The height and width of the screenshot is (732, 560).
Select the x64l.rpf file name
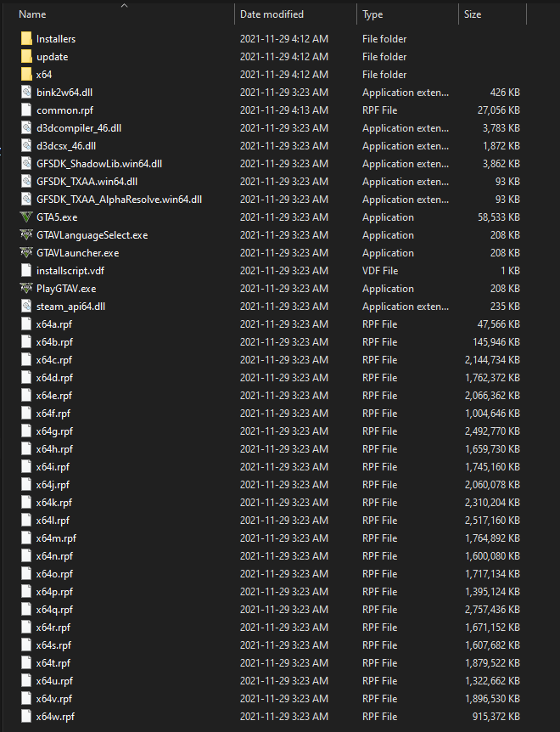[53, 520]
